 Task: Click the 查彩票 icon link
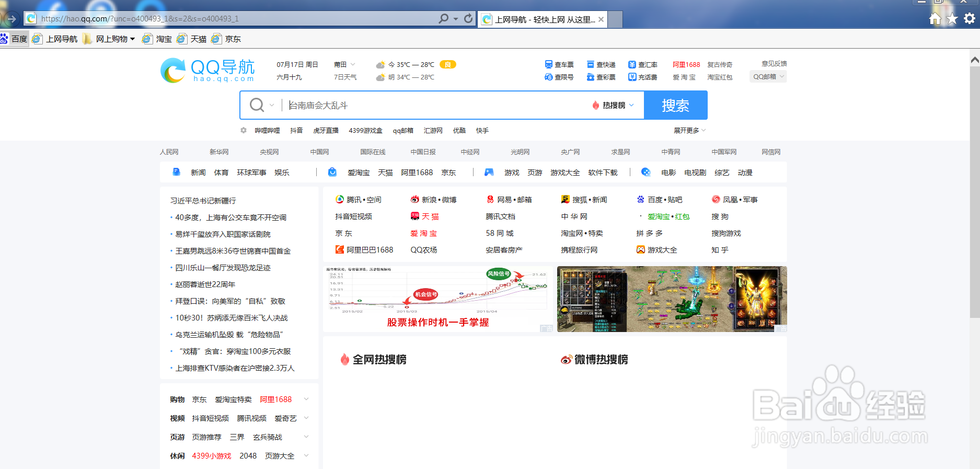(601, 77)
